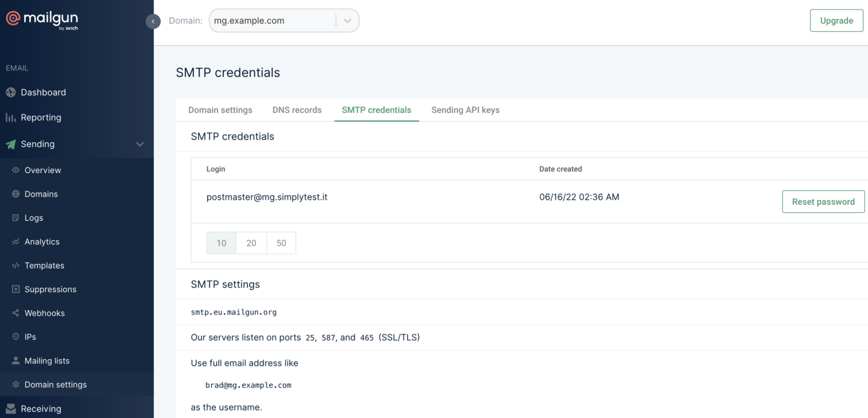Viewport: 868px width, 418px height.
Task: Click the Date created column header
Action: [x=560, y=169]
